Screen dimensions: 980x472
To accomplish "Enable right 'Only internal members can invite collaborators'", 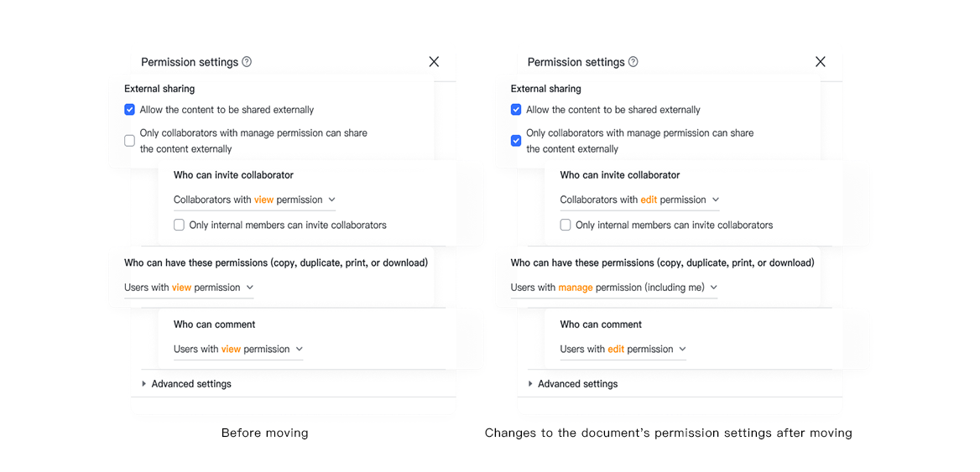I will tap(566, 225).
